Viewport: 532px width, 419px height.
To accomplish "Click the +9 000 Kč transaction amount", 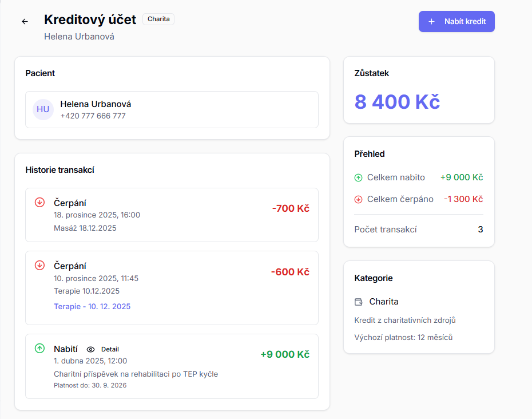I will coord(284,354).
